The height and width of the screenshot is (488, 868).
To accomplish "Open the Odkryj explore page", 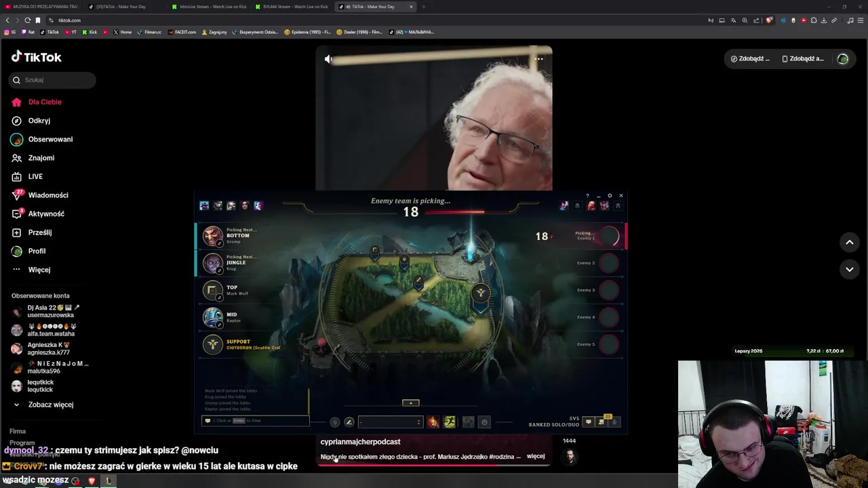I will click(31, 121).
